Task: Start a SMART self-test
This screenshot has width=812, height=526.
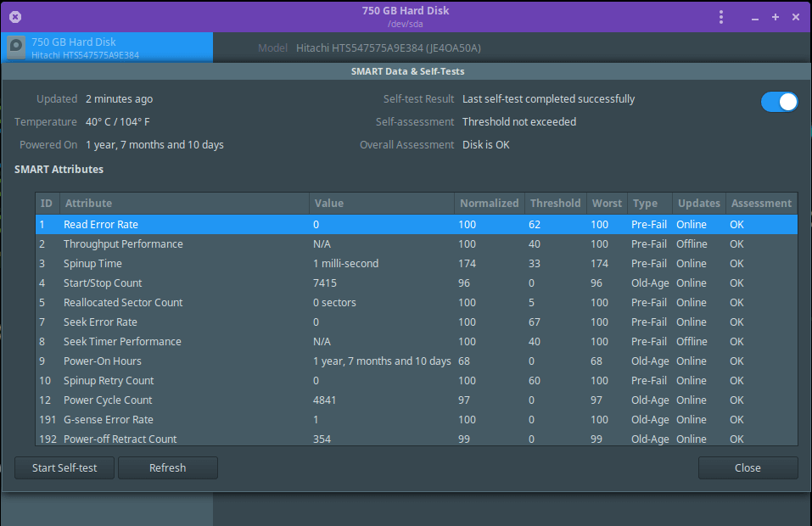Action: click(x=64, y=468)
